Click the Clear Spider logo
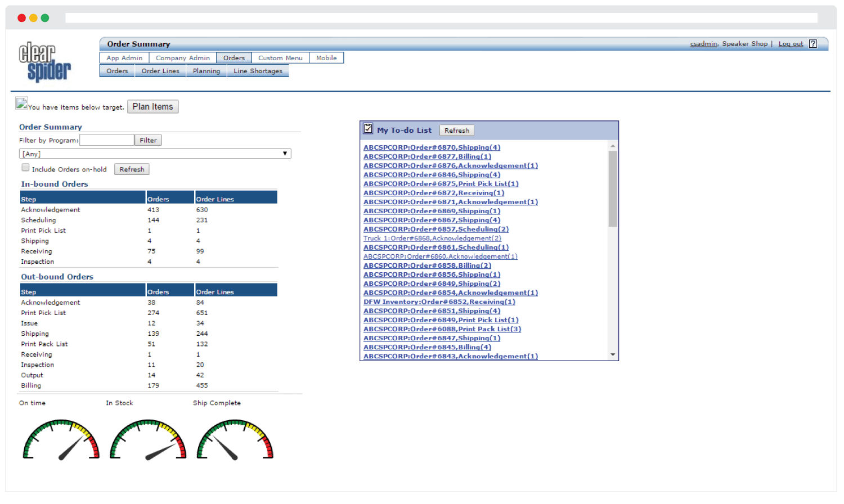 [44, 62]
